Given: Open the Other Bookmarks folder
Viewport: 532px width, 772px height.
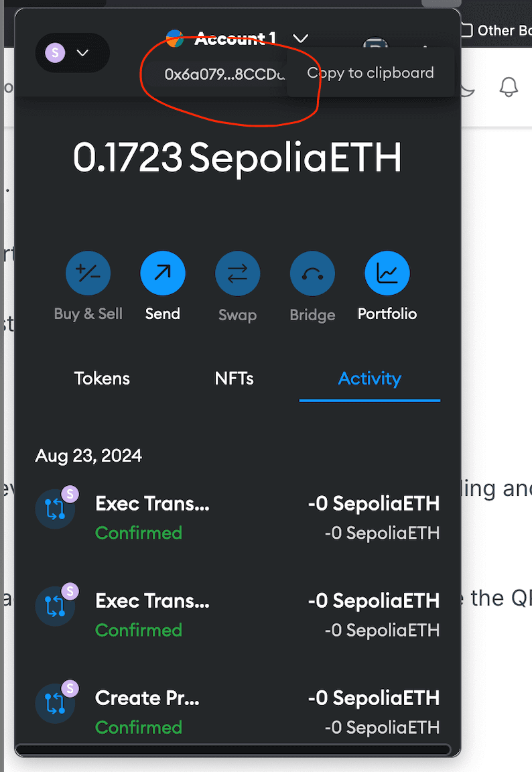Looking at the screenshot, I should (x=497, y=30).
